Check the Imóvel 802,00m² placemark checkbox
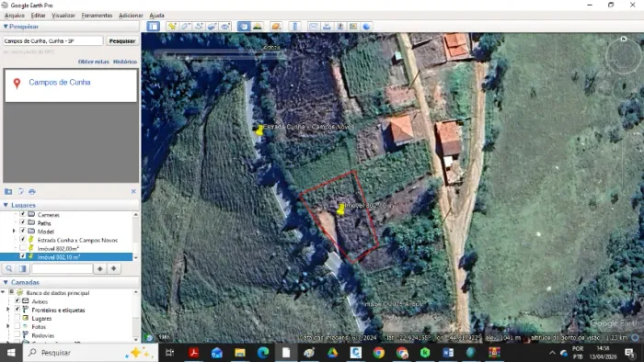644x362 pixels. (23, 248)
